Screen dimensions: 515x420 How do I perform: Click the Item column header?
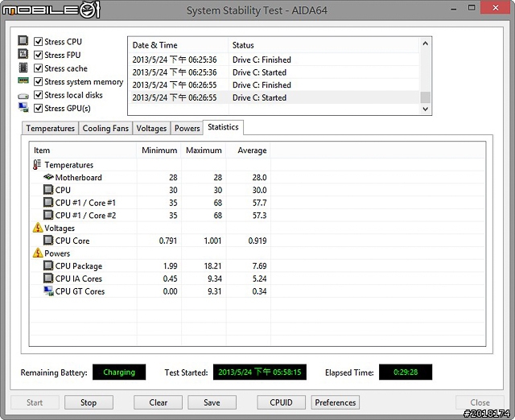[84, 150]
